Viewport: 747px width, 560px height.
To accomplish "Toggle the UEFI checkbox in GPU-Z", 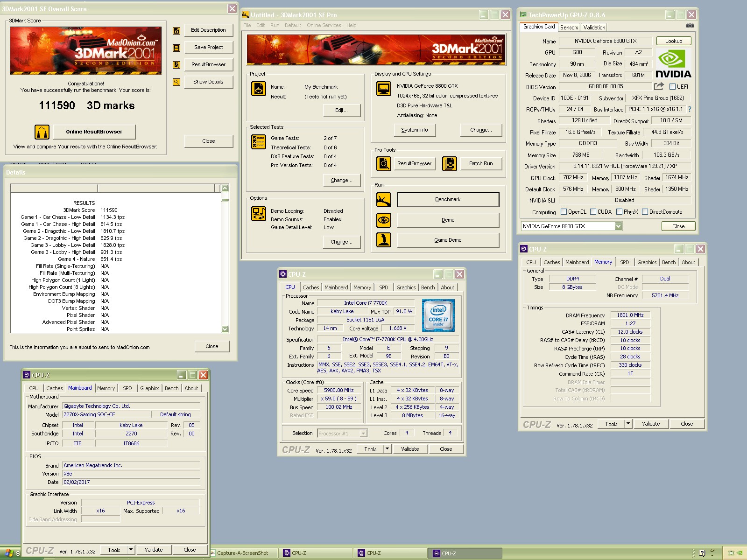I will click(672, 87).
